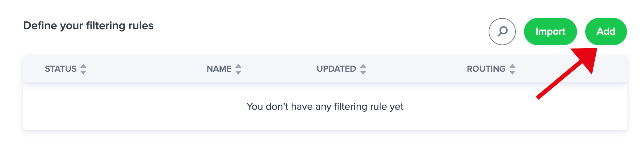Select the UPDATED column header label
This screenshot has width=644, height=159.
pyautogui.click(x=336, y=69)
